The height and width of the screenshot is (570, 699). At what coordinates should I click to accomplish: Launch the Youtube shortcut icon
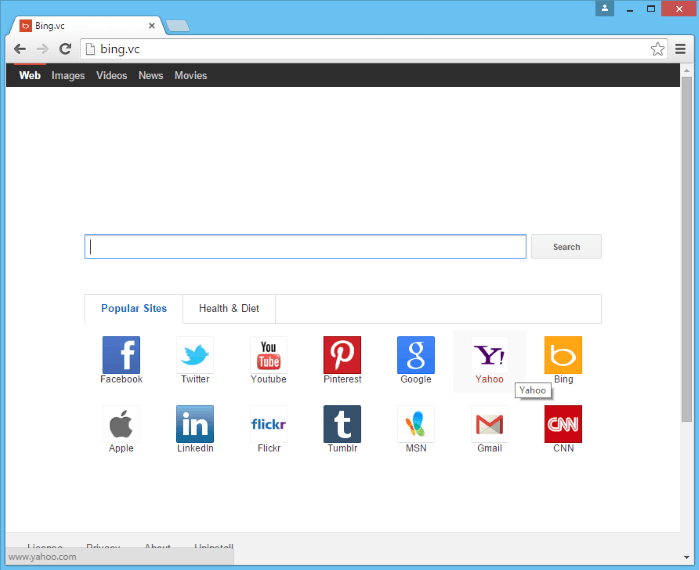(x=268, y=355)
